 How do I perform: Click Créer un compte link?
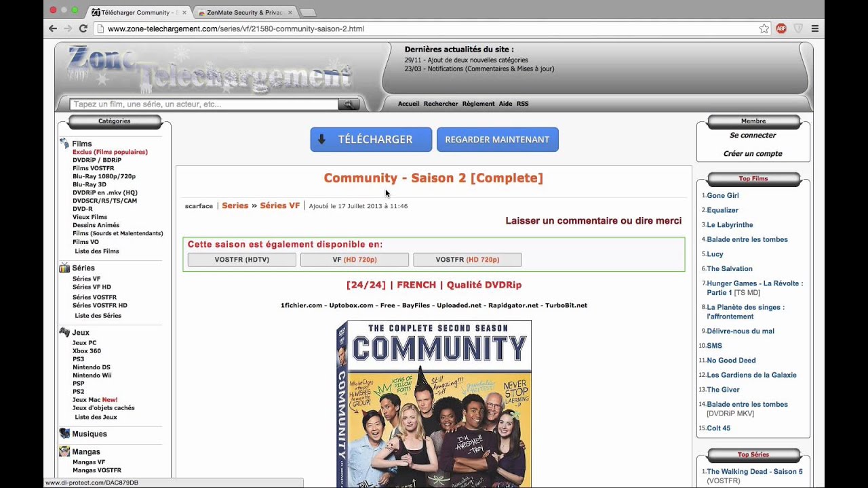(753, 153)
